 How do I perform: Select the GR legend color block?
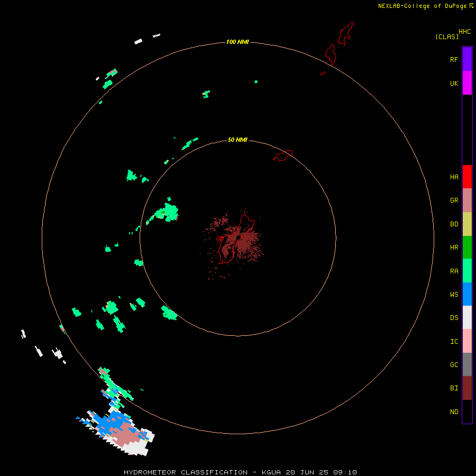[x=467, y=200]
